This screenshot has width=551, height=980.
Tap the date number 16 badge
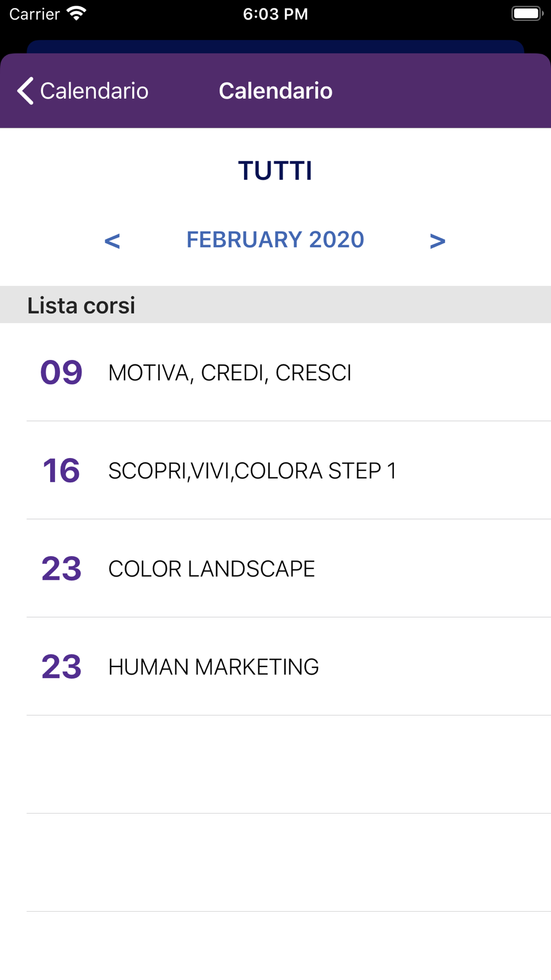point(61,471)
